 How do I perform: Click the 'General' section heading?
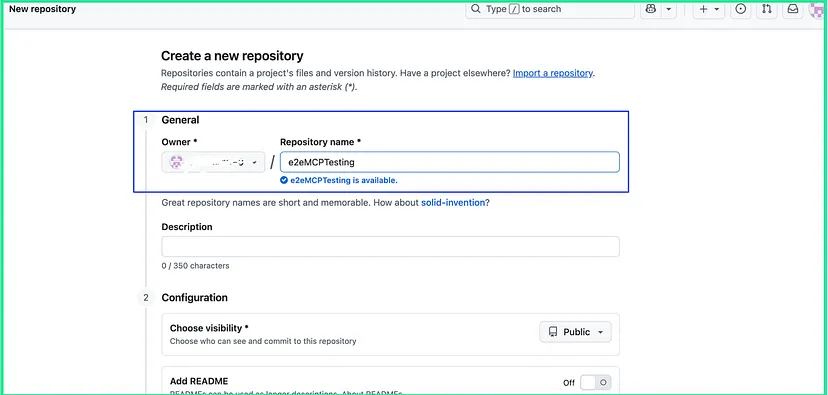[x=181, y=120]
